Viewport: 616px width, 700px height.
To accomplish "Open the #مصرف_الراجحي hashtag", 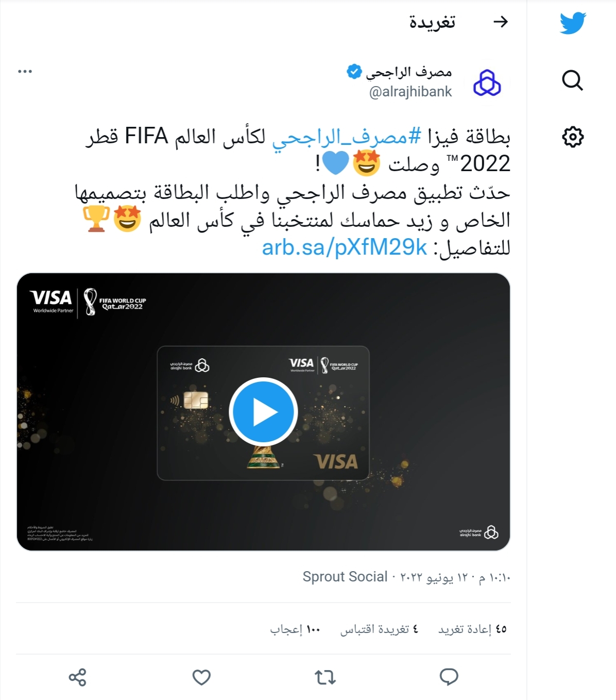I will [x=347, y=137].
